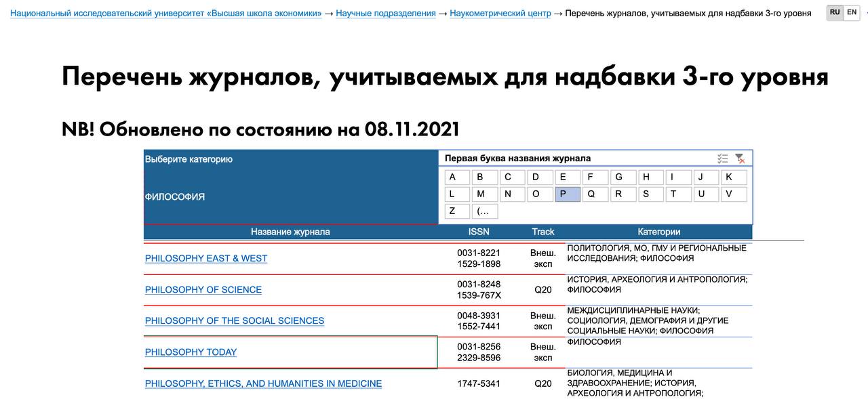Filter journals by letter O
This screenshot has width=868, height=399.
(540, 194)
